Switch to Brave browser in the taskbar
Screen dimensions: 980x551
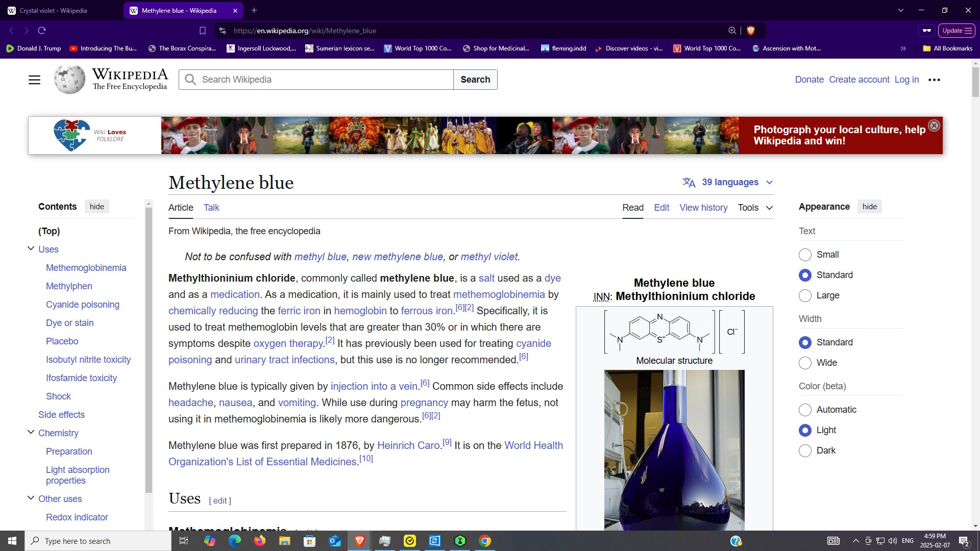click(360, 541)
